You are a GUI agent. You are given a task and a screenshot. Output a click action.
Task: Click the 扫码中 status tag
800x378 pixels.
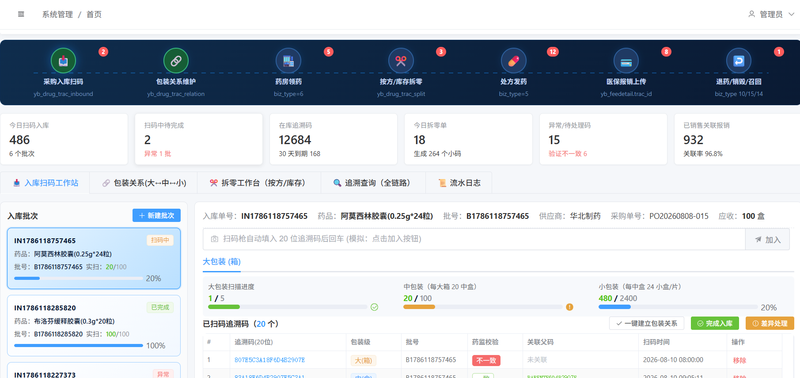160,240
